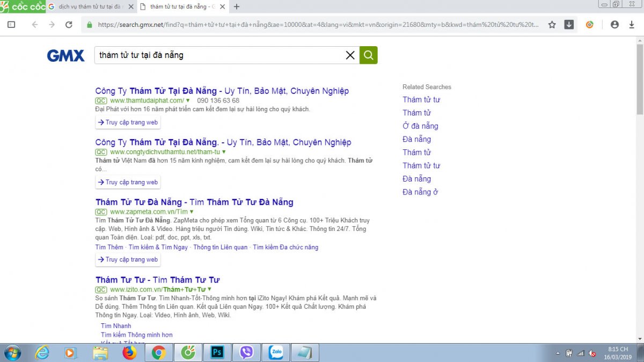Open Google Chrome from the taskbar

158,352
